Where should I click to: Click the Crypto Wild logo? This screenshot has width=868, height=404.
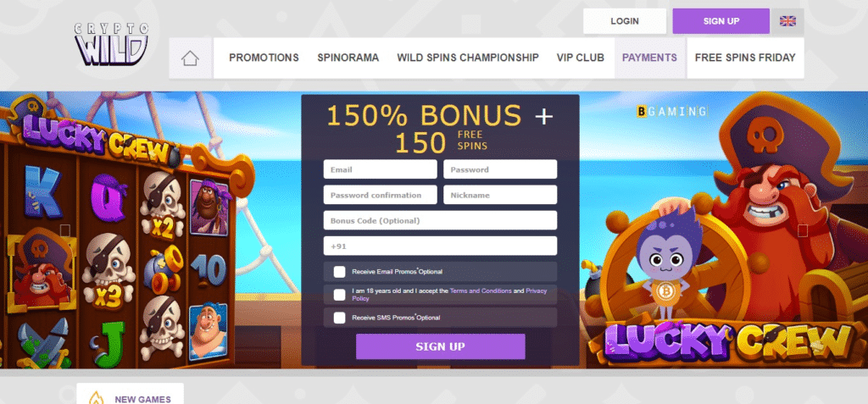pos(113,44)
